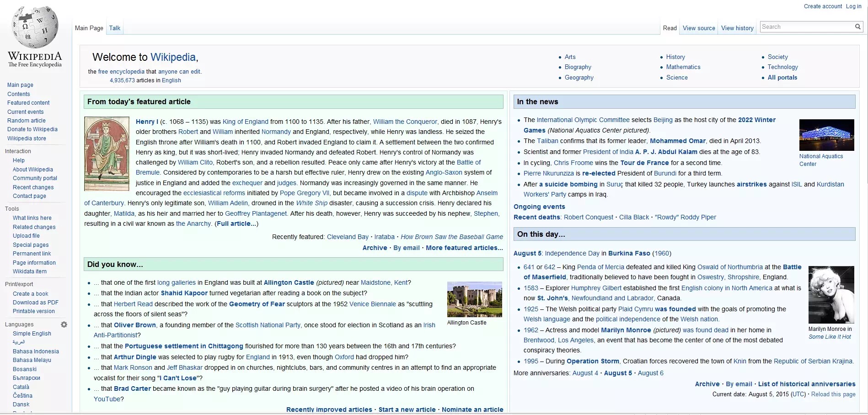Open the View history tab
This screenshot has width=868, height=415.
[x=737, y=28]
